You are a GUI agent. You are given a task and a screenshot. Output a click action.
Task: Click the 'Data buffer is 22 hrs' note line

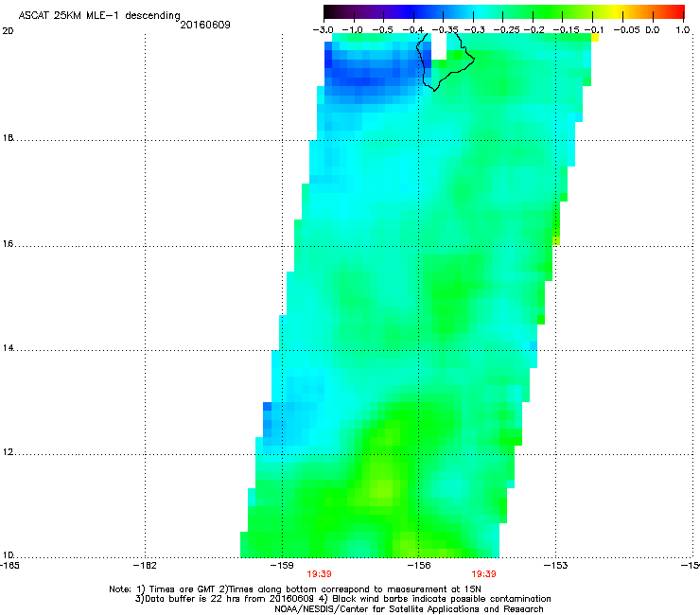point(342,599)
